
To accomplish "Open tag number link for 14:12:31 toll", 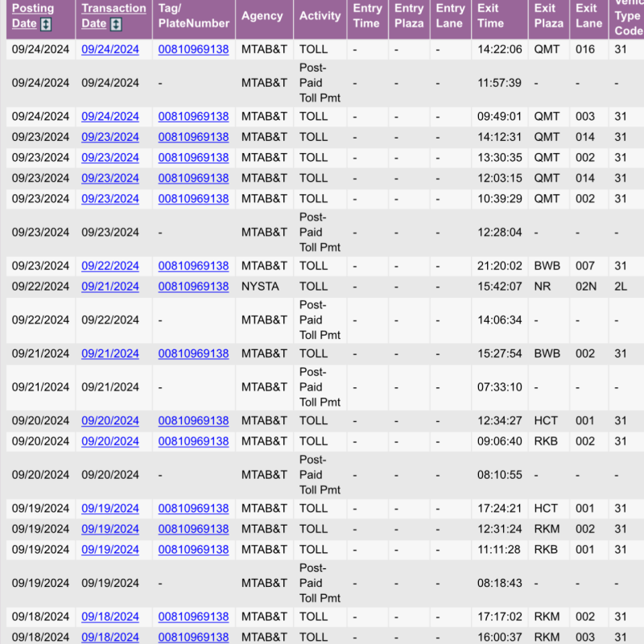I will point(193,137).
